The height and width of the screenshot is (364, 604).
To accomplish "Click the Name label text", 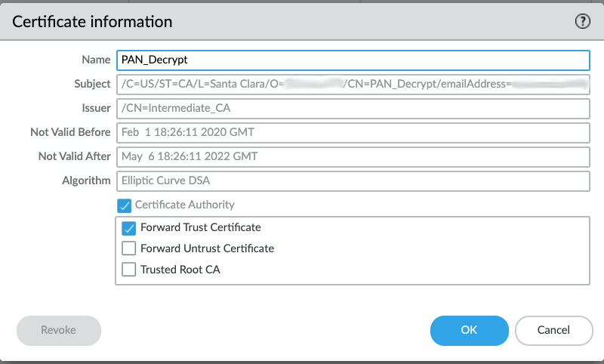I will (x=96, y=60).
